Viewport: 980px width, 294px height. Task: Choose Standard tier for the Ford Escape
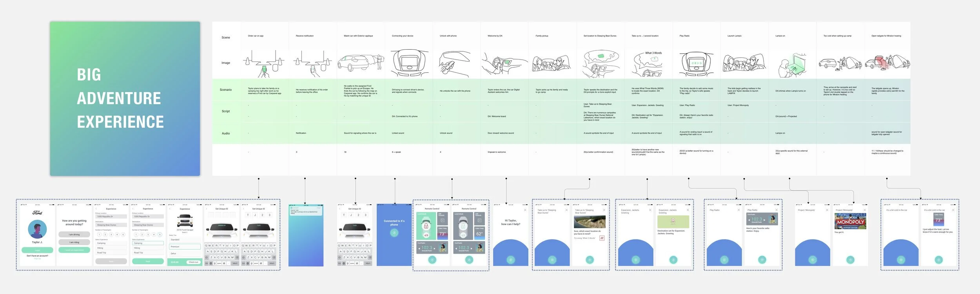[185, 240]
